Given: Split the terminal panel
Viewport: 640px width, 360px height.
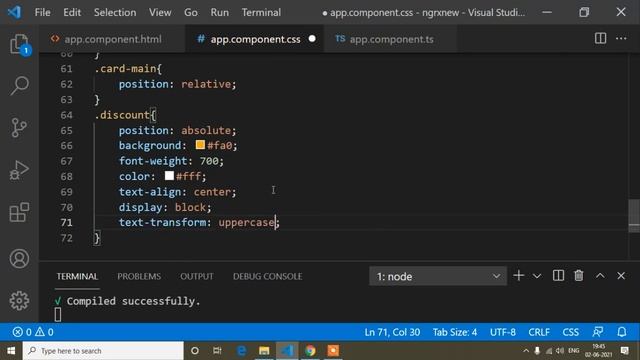Looking at the screenshot, I should [x=558, y=276].
